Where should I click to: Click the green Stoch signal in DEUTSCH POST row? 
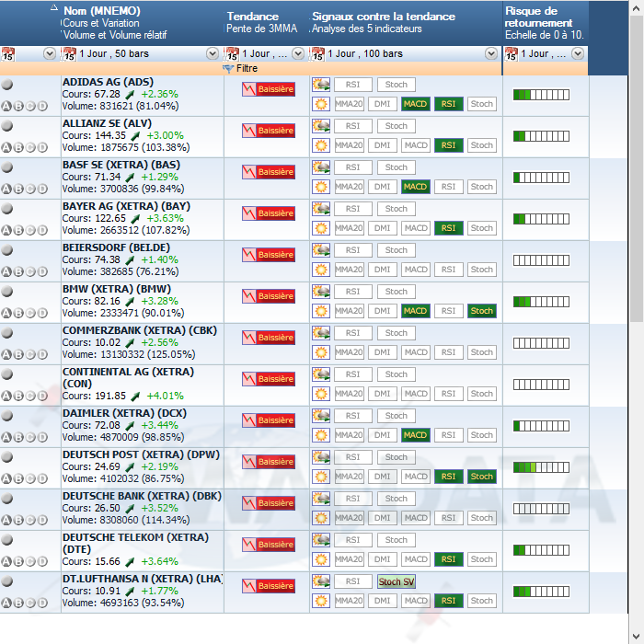coord(482,477)
